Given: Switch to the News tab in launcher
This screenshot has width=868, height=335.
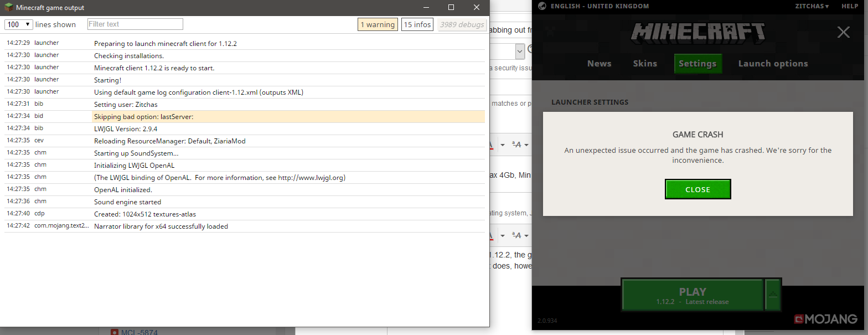Looking at the screenshot, I should (x=599, y=64).
